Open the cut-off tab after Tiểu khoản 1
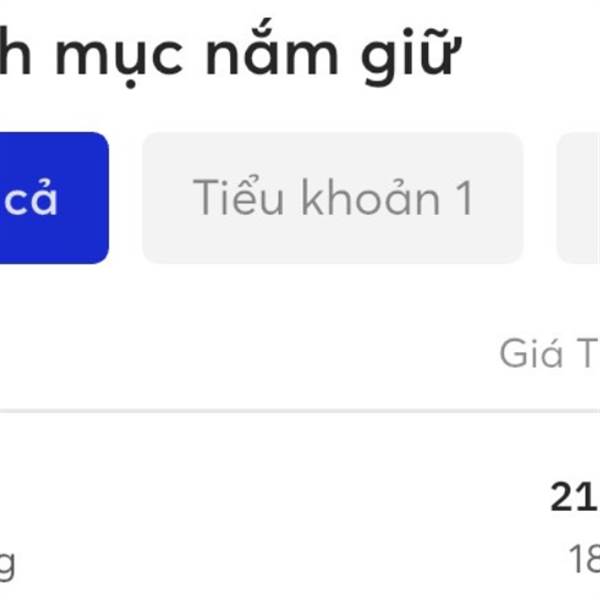 click(578, 198)
